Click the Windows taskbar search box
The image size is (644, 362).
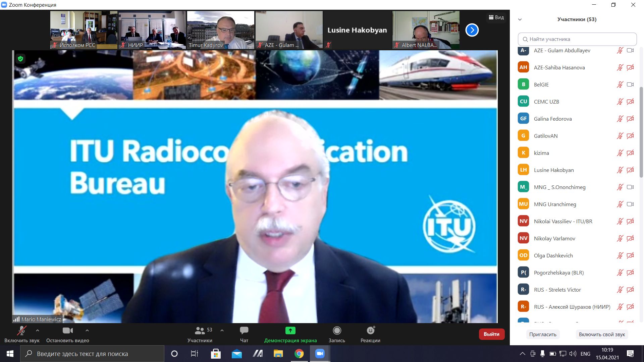(x=92, y=354)
